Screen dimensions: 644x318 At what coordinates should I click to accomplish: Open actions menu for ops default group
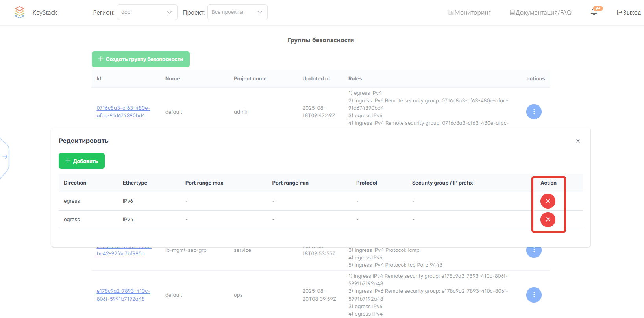pos(534,295)
